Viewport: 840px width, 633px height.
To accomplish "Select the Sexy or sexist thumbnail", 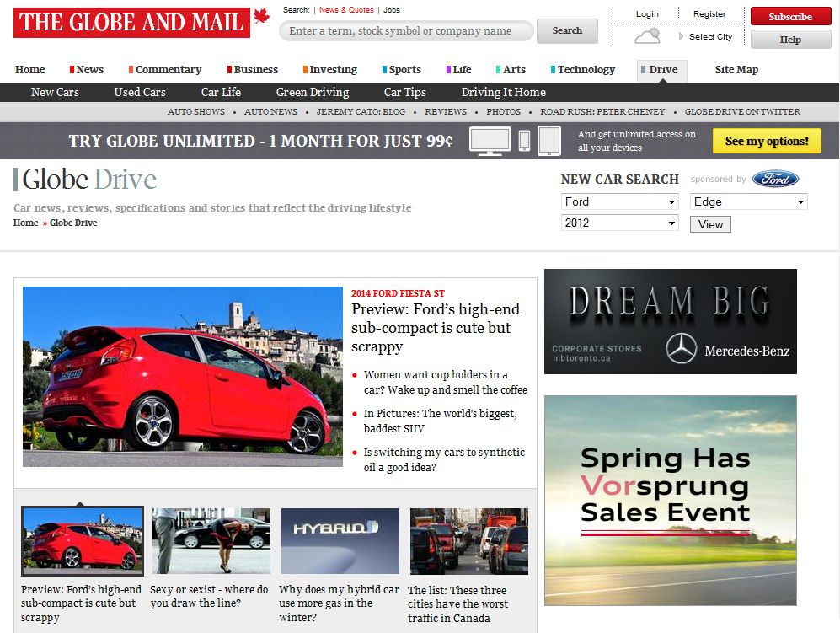I will (211, 541).
